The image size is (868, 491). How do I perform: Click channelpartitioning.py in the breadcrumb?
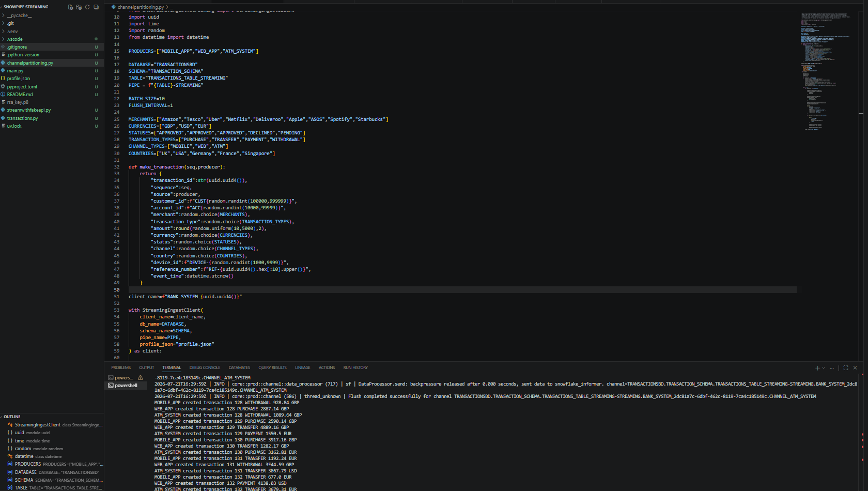click(x=141, y=7)
